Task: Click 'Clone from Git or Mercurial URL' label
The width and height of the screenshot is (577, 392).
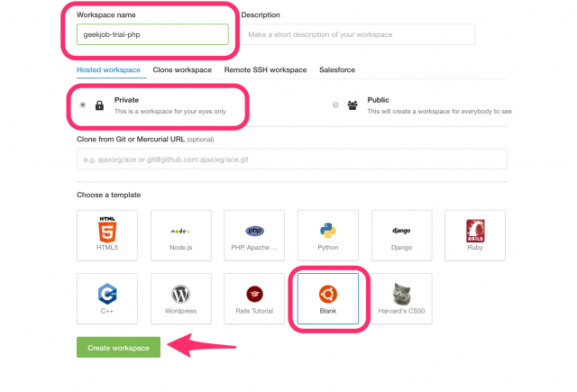Action: [x=131, y=140]
